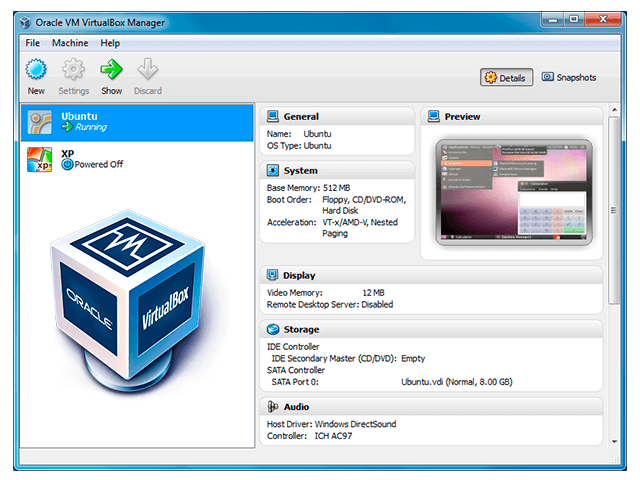Click the 'SATA Port 0:' label

coord(295,382)
